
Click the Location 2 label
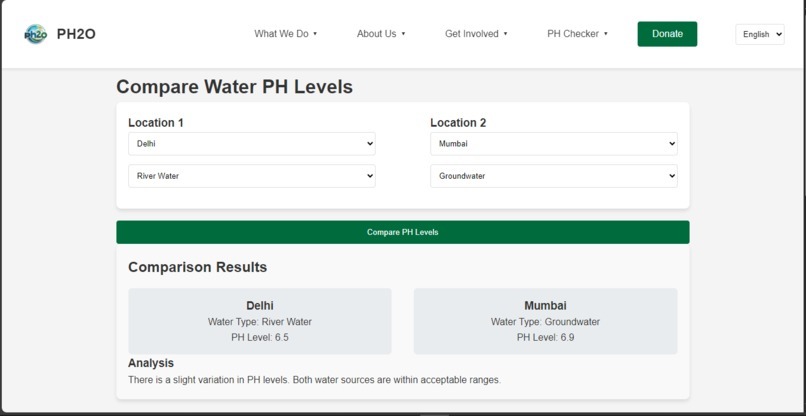pos(458,123)
